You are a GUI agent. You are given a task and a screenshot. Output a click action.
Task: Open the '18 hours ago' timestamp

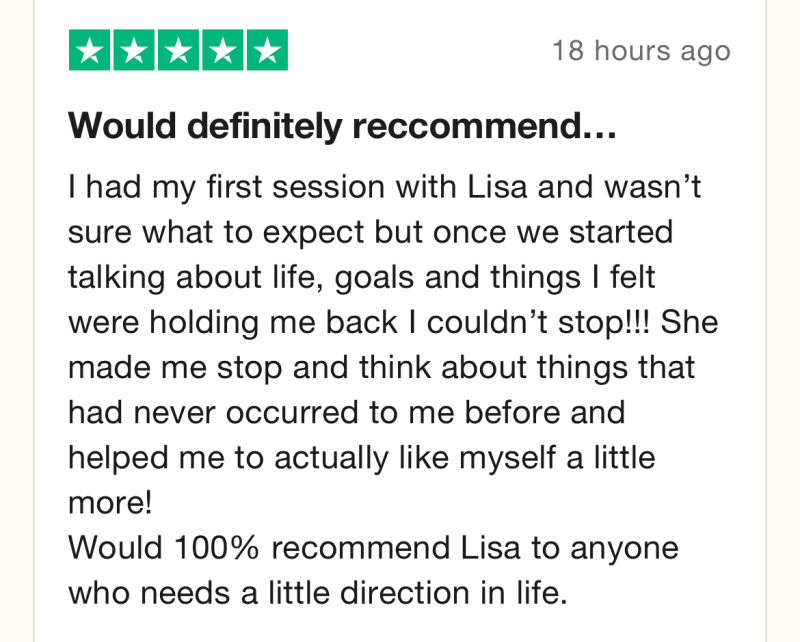pyautogui.click(x=641, y=51)
